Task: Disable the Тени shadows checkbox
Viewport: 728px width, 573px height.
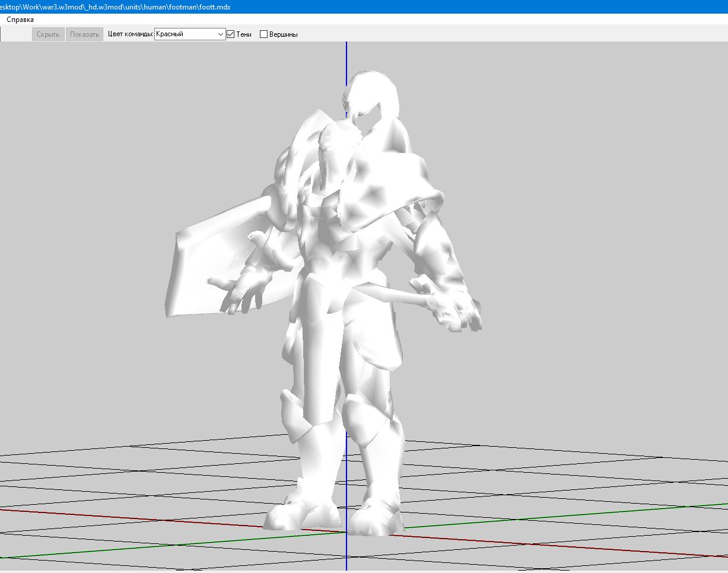Action: (231, 34)
